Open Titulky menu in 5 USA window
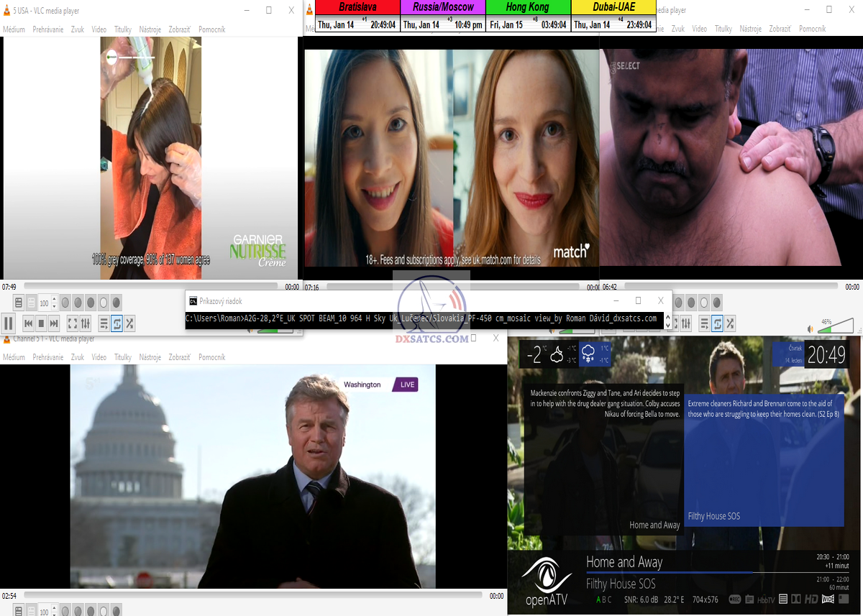The height and width of the screenshot is (616, 863). (122, 29)
